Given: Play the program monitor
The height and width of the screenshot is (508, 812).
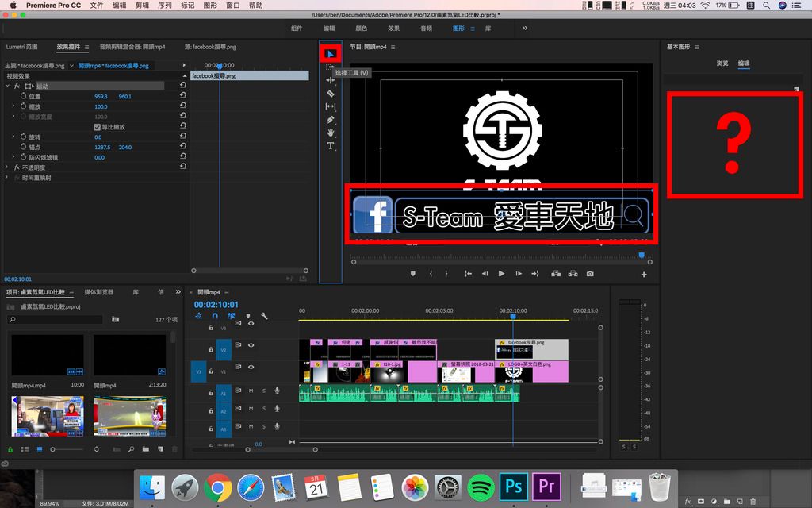Looking at the screenshot, I should pyautogui.click(x=501, y=274).
